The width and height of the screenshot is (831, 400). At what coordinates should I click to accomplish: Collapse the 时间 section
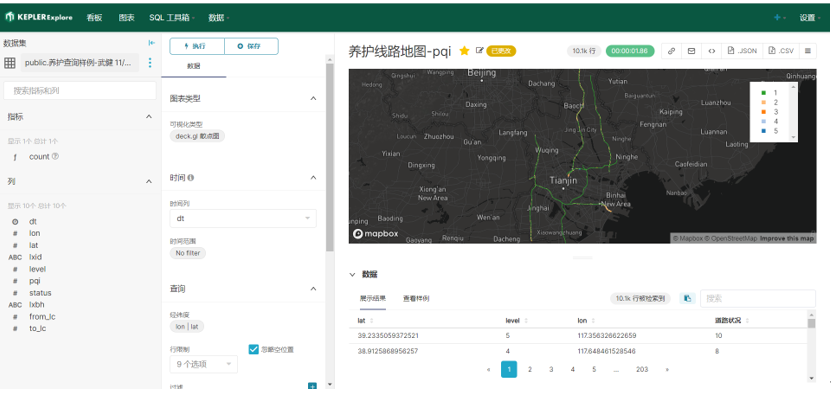click(313, 177)
